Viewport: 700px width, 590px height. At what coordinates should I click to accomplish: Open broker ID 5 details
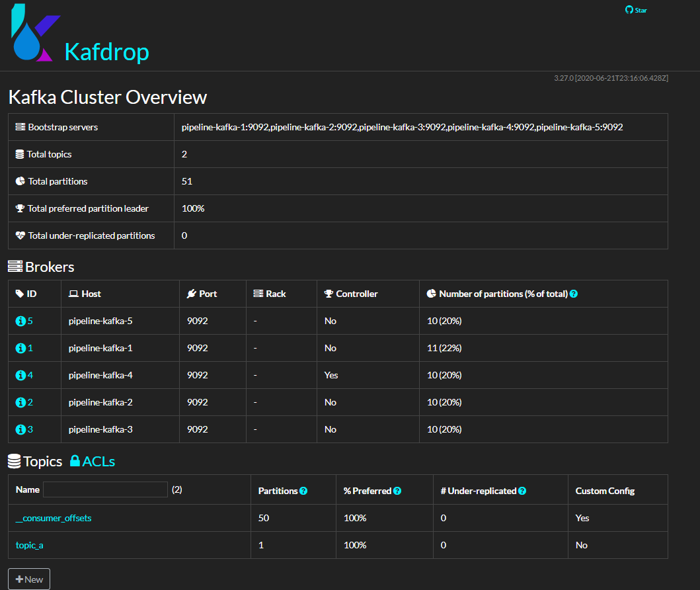pos(30,321)
